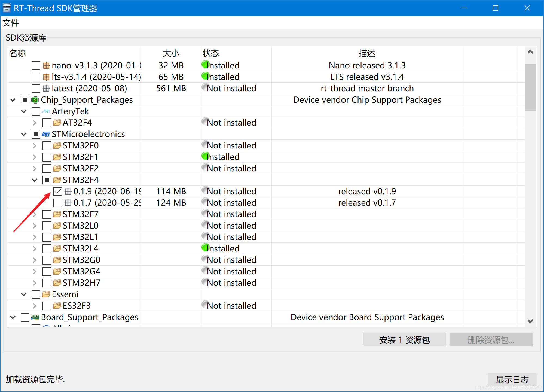Click the package icon for version 0.1.9
This screenshot has height=392, width=544.
[x=68, y=192]
